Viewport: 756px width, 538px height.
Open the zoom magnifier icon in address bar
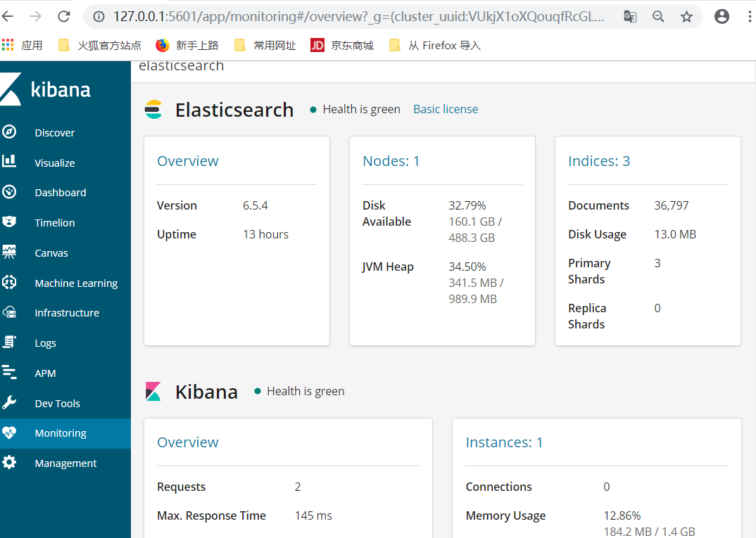coord(658,17)
